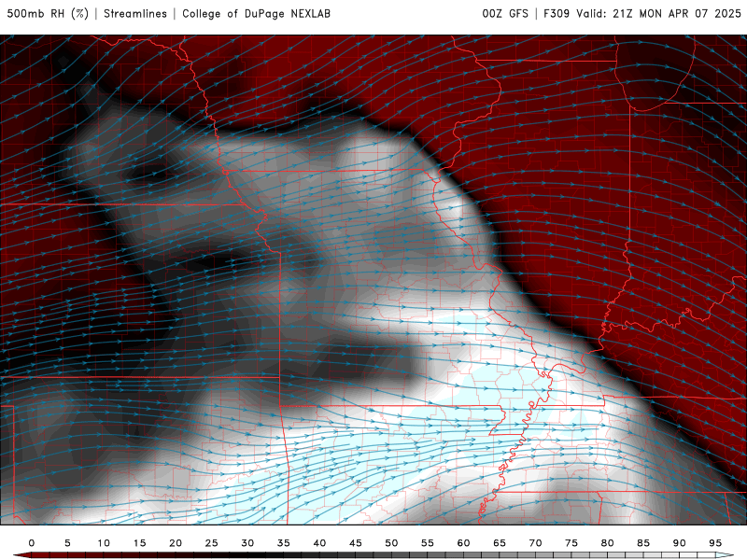Click the "500mb RH (%)" title text

pos(48,13)
